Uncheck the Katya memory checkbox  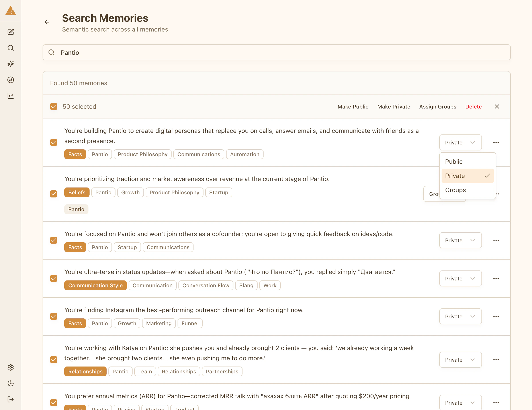tap(54, 360)
